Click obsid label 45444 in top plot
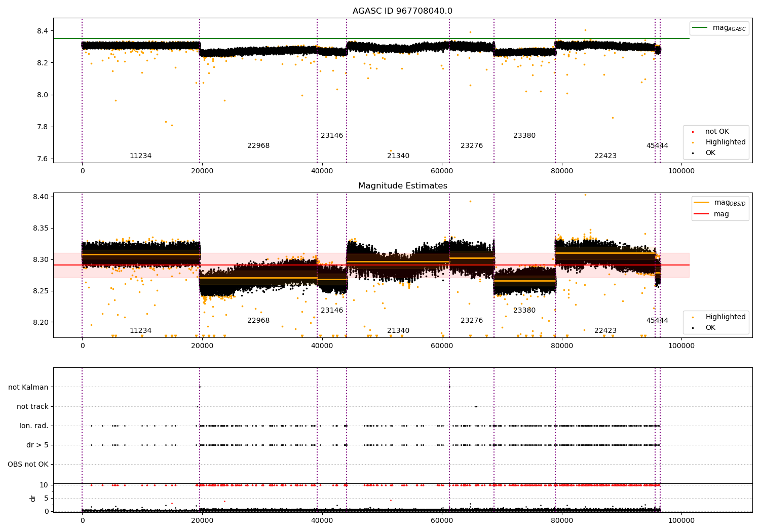760x532 pixels. pyautogui.click(x=657, y=146)
